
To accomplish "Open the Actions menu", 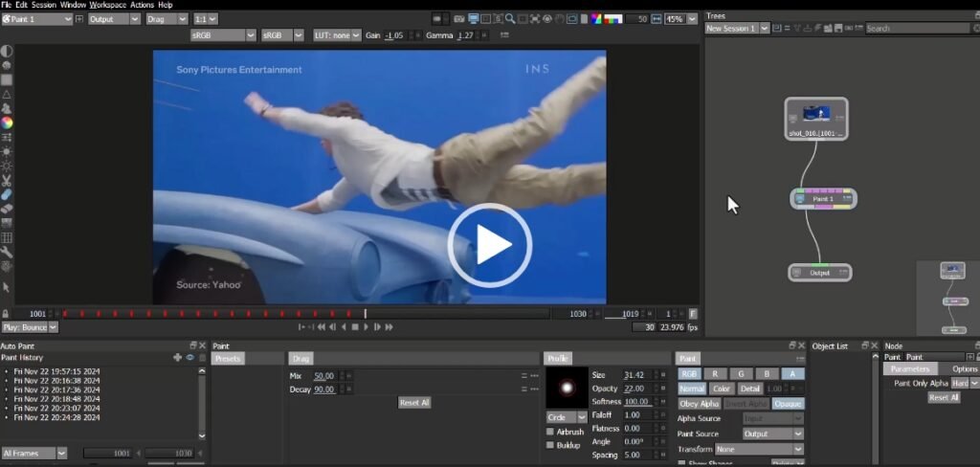I will 142,5.
